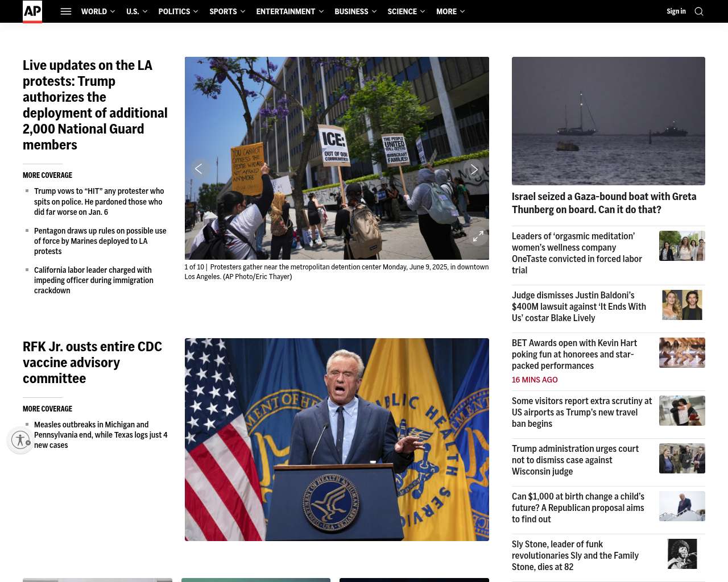Open the Wisconsin judge courthouse thumbnail
The width and height of the screenshot is (728, 582).
click(682, 458)
